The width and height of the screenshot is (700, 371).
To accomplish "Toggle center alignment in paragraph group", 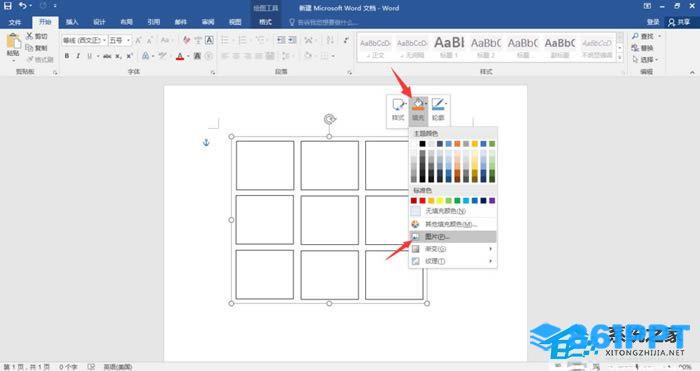I will (236, 56).
